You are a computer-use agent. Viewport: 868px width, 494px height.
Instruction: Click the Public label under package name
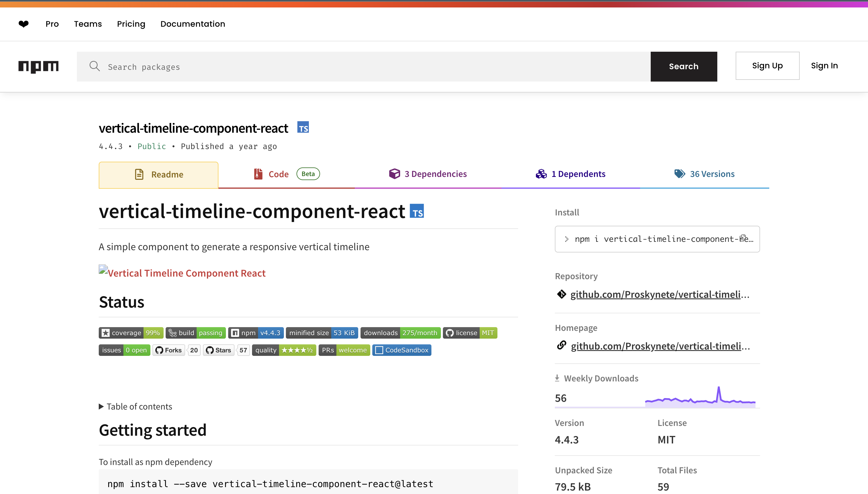pos(152,146)
